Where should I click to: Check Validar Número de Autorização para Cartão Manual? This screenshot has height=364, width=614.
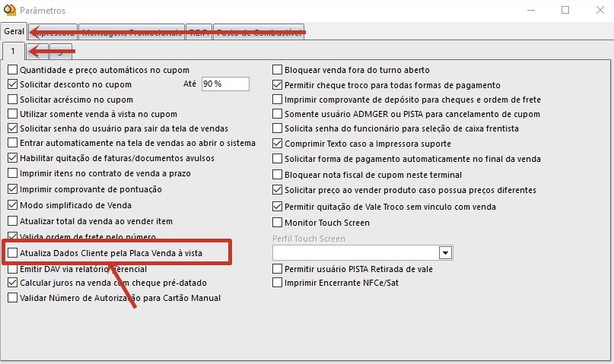click(12, 298)
